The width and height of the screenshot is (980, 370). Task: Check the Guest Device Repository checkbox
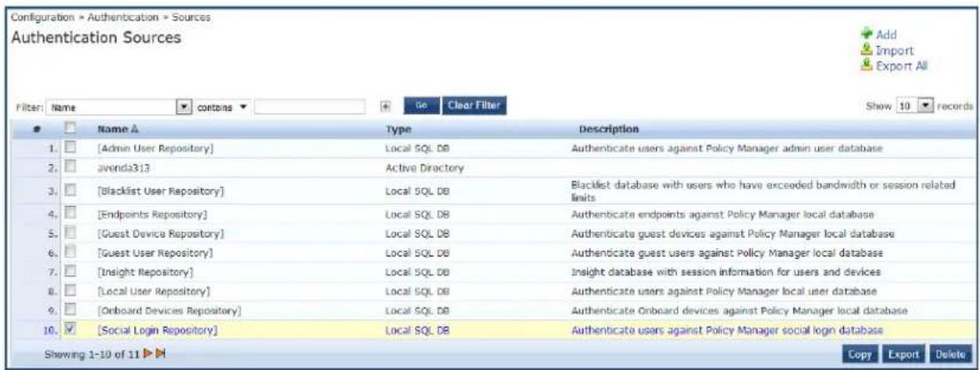pyautogui.click(x=71, y=233)
